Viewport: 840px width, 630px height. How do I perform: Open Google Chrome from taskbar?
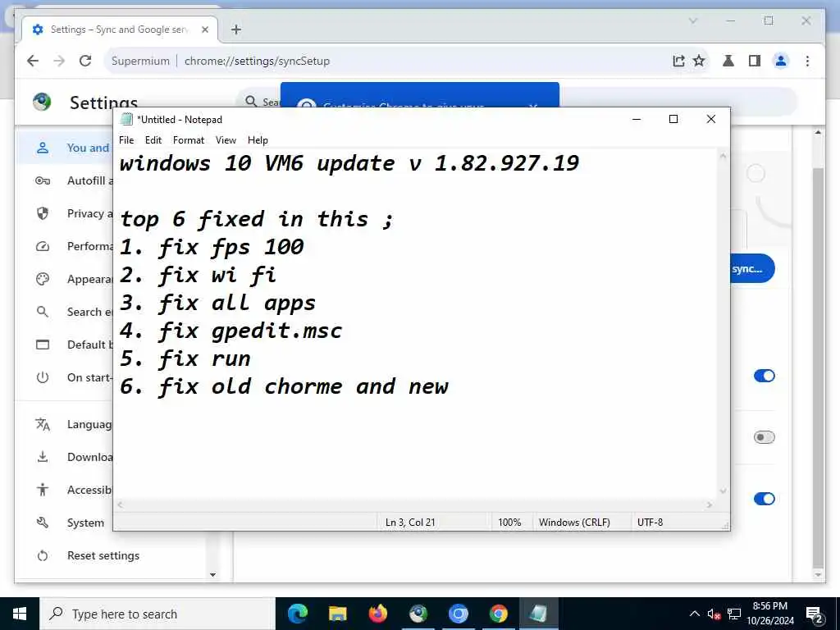coord(498,614)
